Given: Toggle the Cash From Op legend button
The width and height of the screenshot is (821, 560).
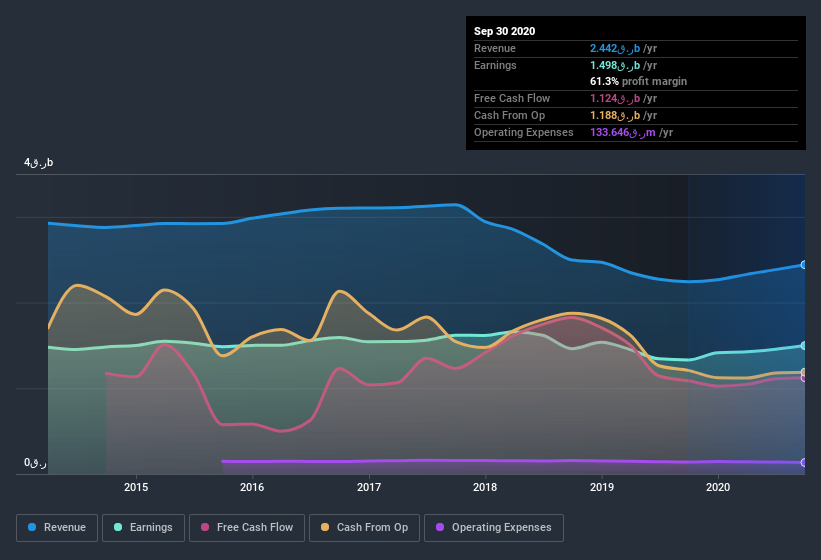Looking at the screenshot, I should click(x=364, y=528).
